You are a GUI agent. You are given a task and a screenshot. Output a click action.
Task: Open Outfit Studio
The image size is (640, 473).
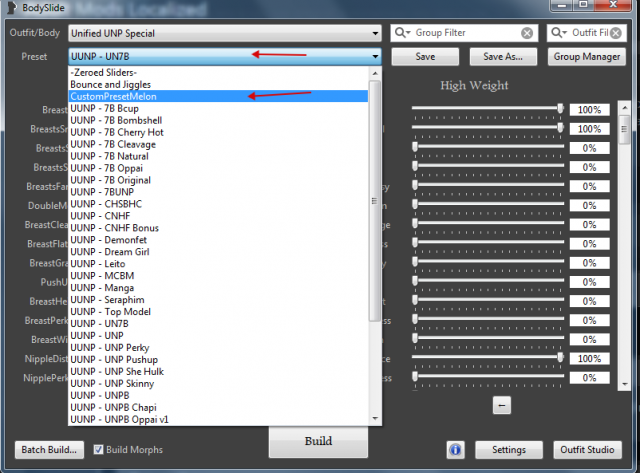[x=587, y=450]
